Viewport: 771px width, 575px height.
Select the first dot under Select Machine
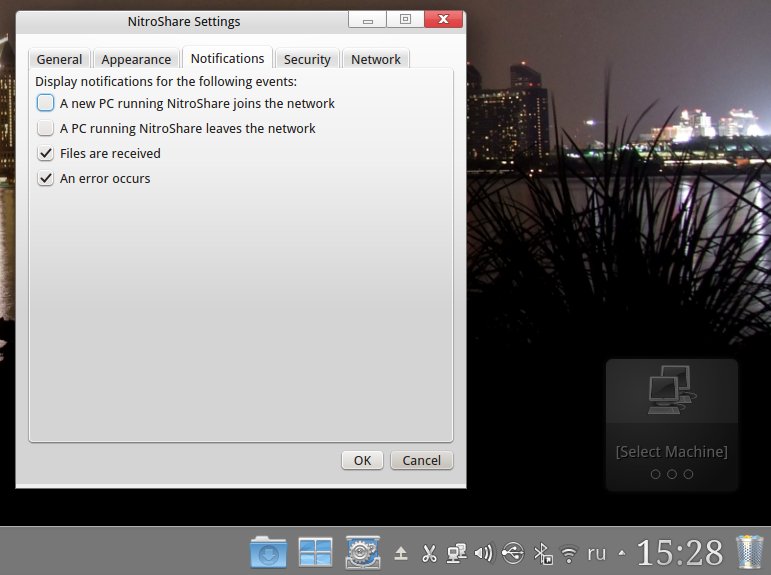click(x=655, y=474)
